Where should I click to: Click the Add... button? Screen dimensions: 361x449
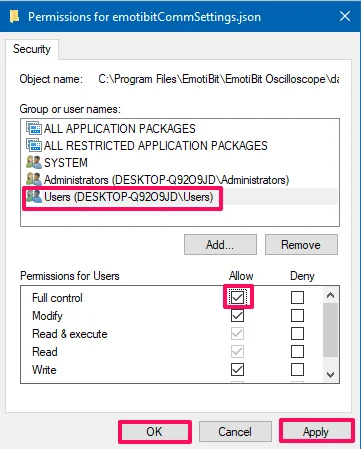220,245
